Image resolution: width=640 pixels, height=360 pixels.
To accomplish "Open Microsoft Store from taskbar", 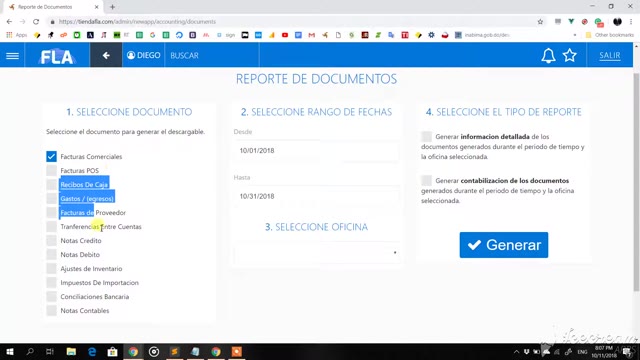I will [113, 351].
